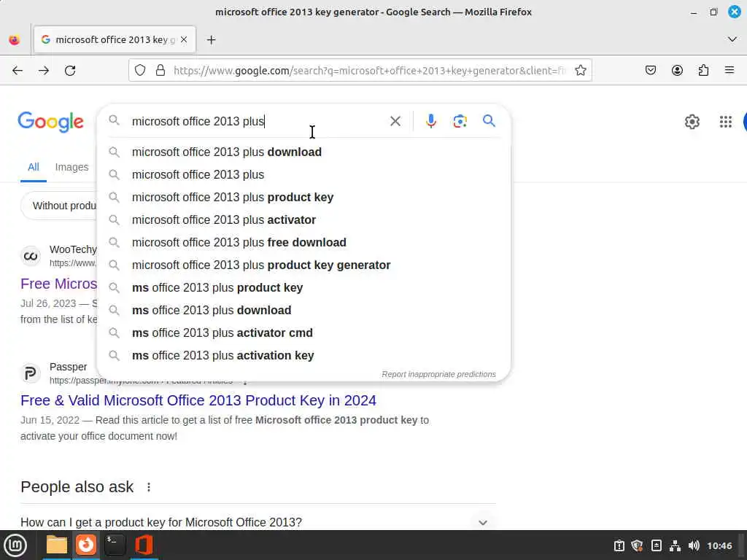
Task: Click the WooTechy site favicon
Action: (x=31, y=256)
